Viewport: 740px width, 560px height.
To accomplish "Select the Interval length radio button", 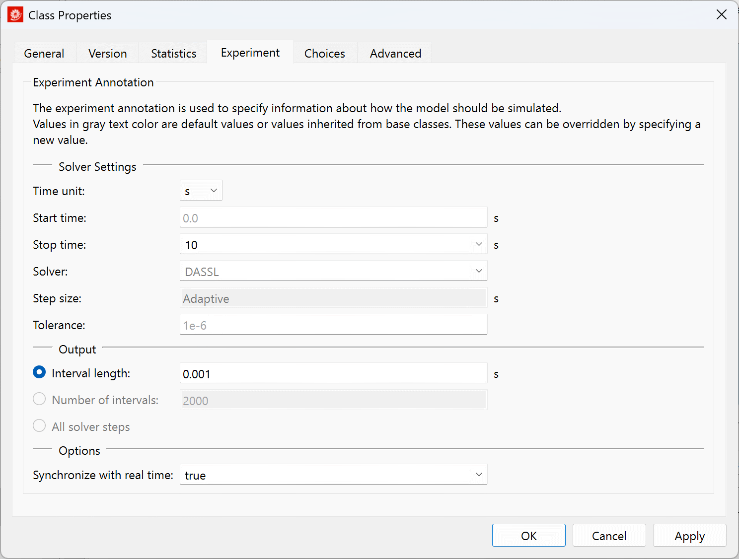I will [x=39, y=372].
